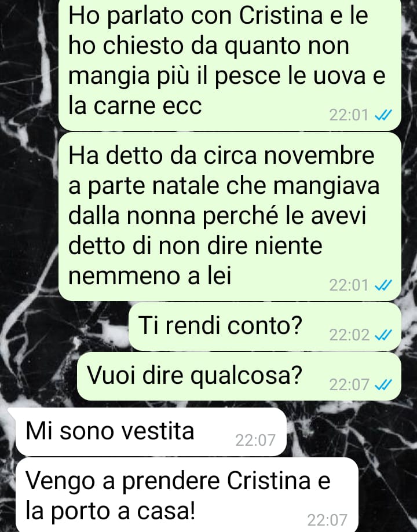The height and width of the screenshot is (532, 417).
Task: Tap the word 'Cristina' in the first message
Action: click(x=281, y=15)
